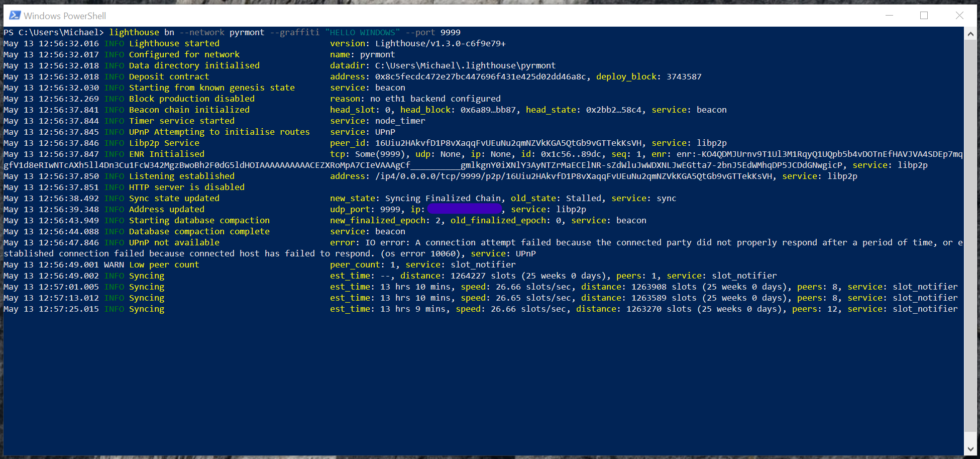This screenshot has height=459, width=980.
Task: Click 'Libp2p Service' log message
Action: pyautogui.click(x=164, y=143)
